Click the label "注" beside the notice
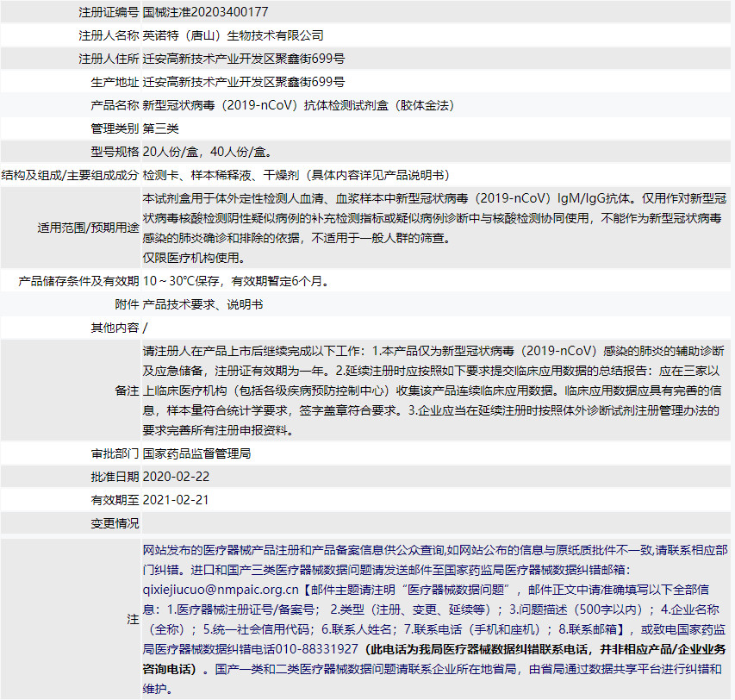Image resolution: width=735 pixels, height=700 pixels. click(x=133, y=619)
